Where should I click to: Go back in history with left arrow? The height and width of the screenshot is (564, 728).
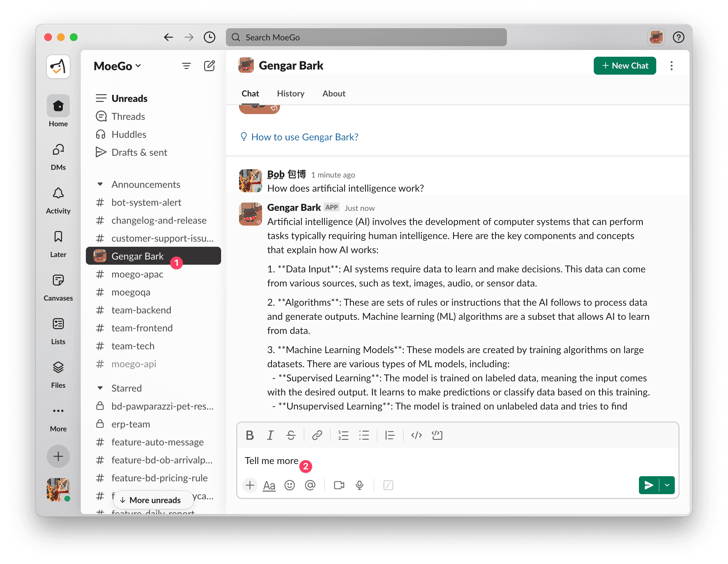point(168,37)
